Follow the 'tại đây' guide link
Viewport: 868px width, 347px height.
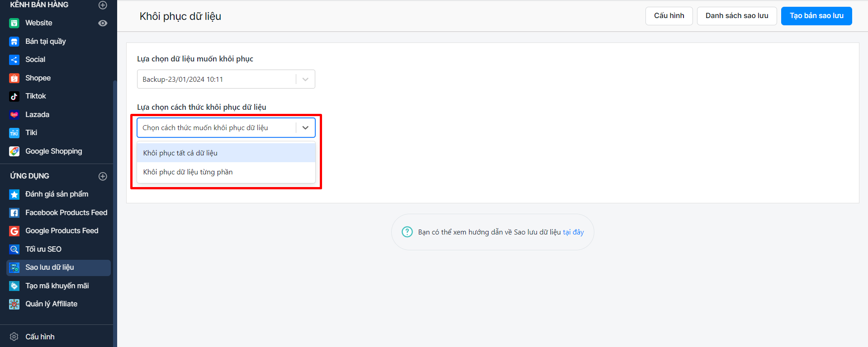click(x=573, y=232)
